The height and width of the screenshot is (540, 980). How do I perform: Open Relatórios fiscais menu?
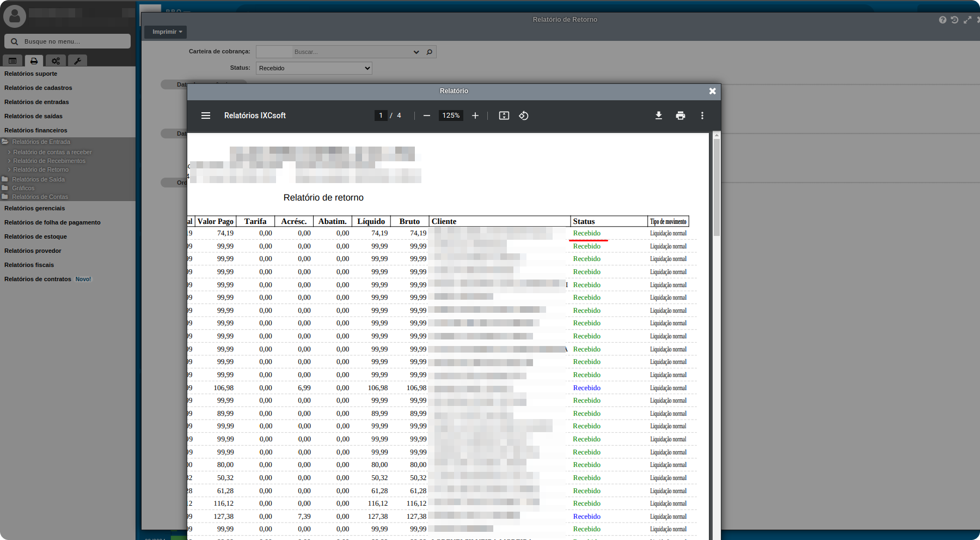[x=29, y=265]
